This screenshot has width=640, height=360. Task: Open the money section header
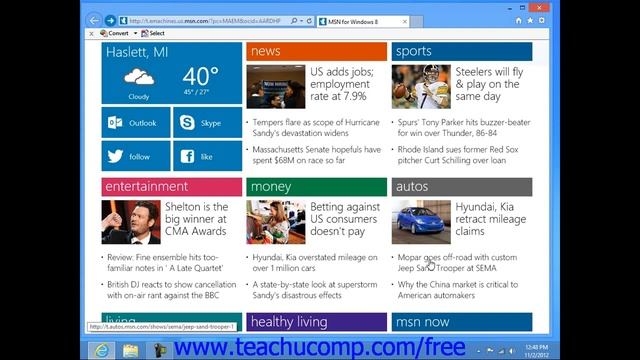coord(316,187)
